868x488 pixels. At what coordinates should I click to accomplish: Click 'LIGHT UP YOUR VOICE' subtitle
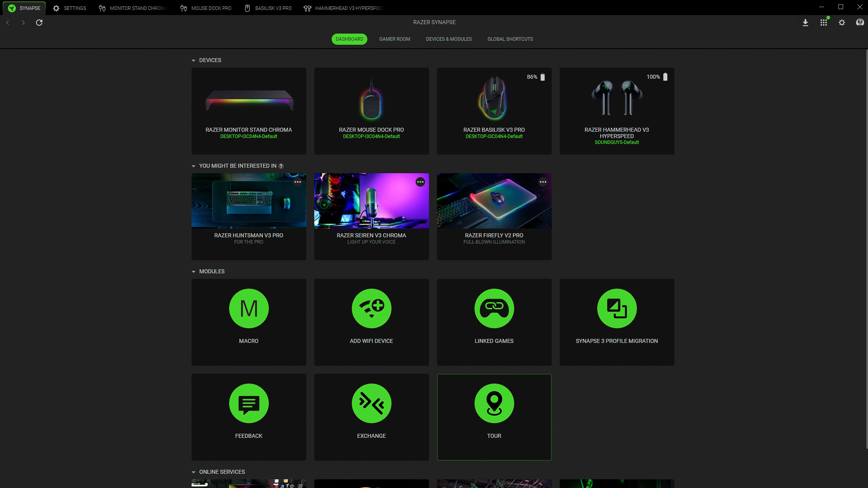371,242
